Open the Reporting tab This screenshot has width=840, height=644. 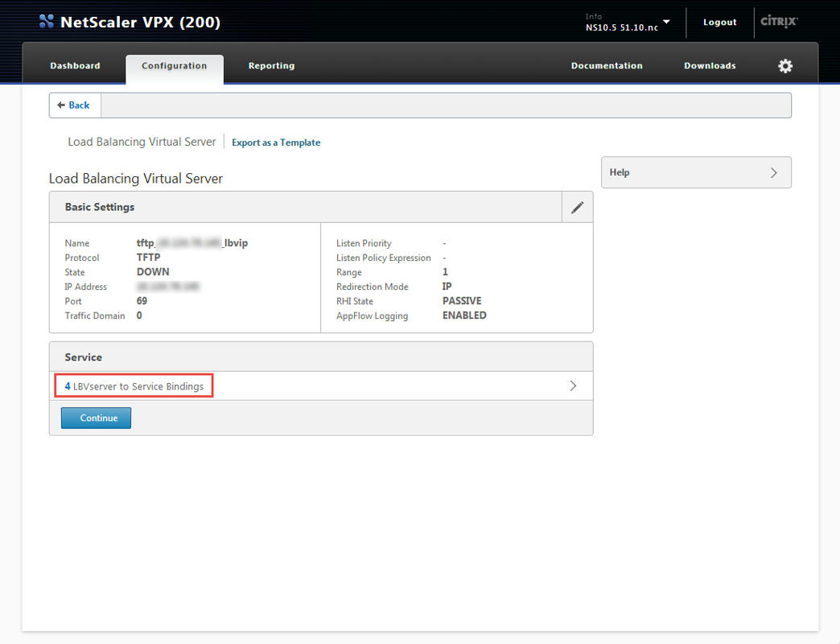tap(271, 66)
